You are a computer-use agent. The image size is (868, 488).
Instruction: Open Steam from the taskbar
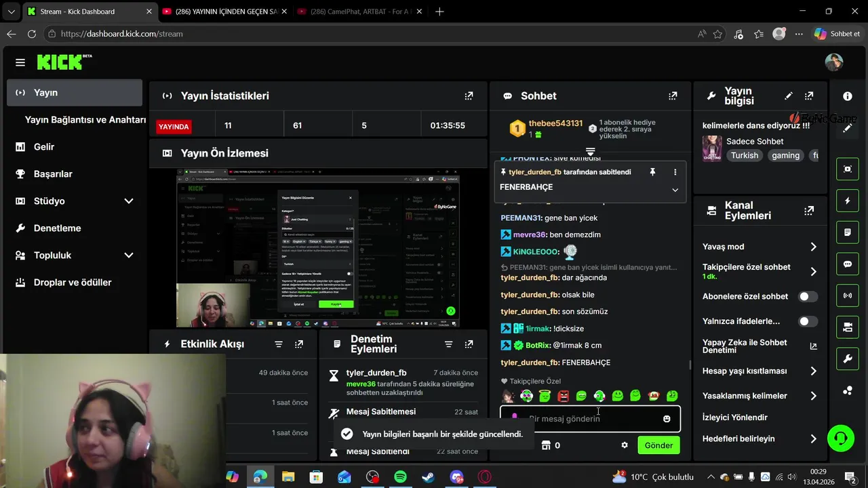pos(428,477)
